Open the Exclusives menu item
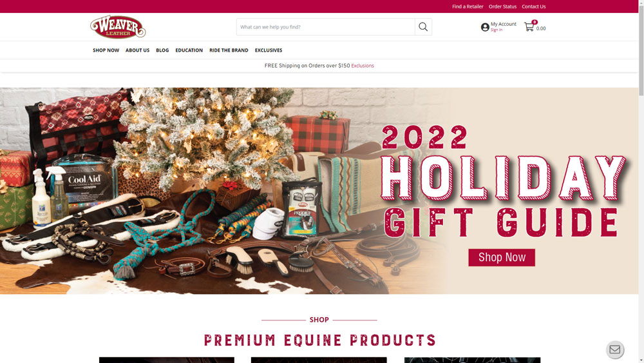Screen dimensions: 644x363 point(269,50)
